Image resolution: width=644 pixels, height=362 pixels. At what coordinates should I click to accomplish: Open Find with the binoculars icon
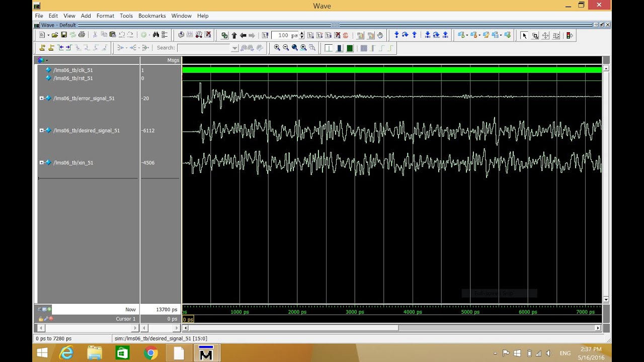point(156,35)
